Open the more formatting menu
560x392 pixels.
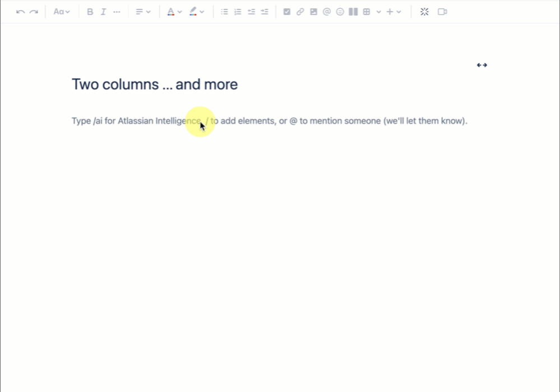117,11
